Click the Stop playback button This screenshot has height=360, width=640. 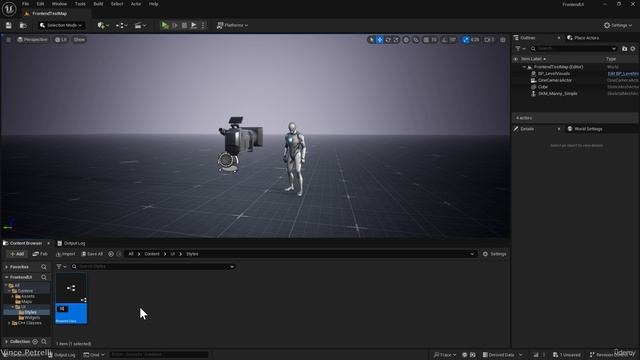coord(184,25)
